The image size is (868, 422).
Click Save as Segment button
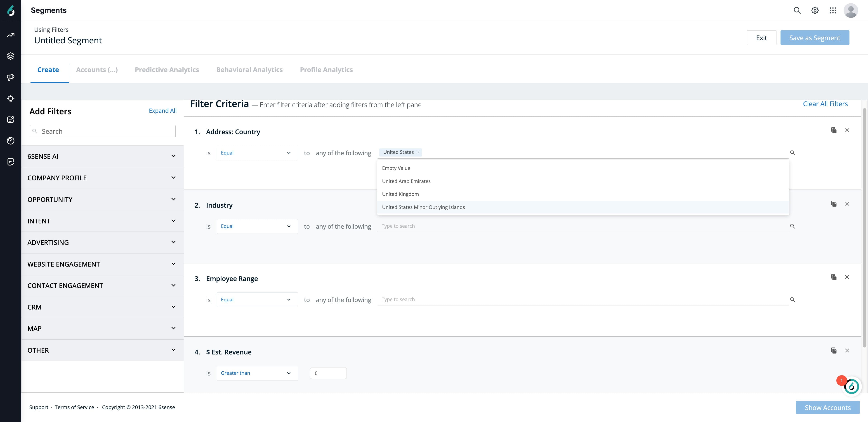[814, 38]
